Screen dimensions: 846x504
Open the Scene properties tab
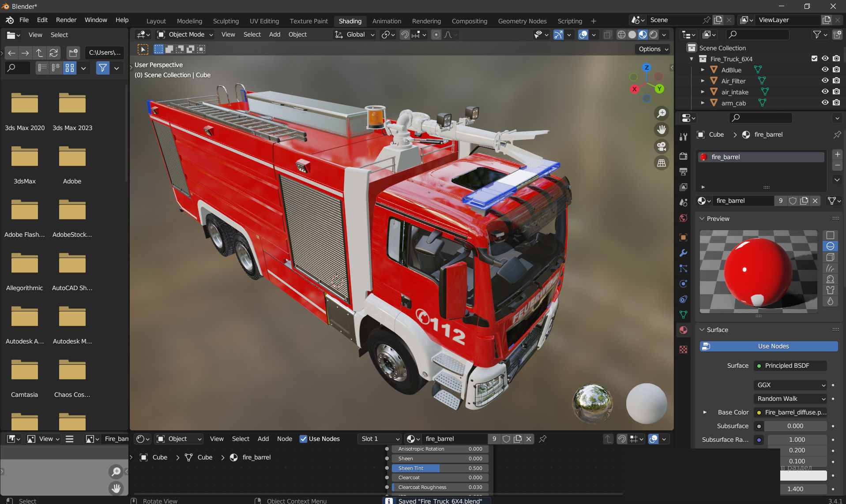tap(683, 202)
